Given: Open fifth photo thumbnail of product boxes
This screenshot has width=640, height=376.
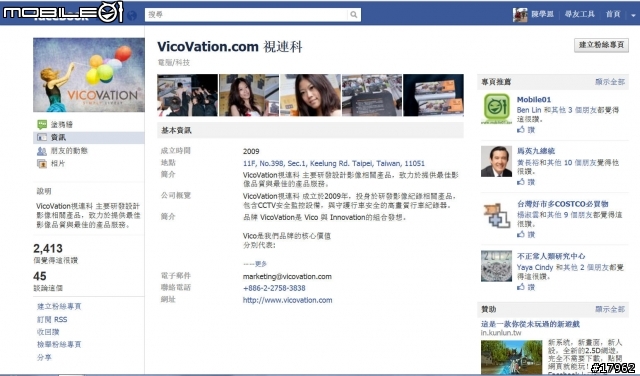Looking at the screenshot, I should (x=433, y=95).
